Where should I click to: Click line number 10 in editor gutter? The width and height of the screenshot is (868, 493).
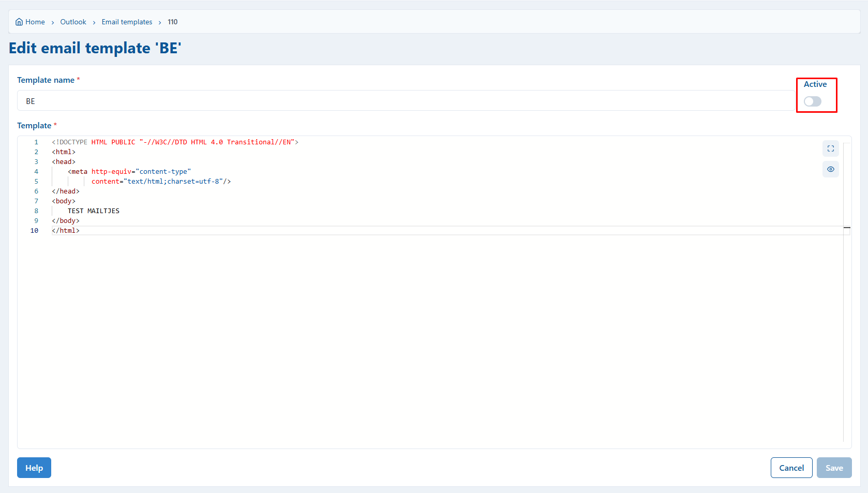click(34, 231)
